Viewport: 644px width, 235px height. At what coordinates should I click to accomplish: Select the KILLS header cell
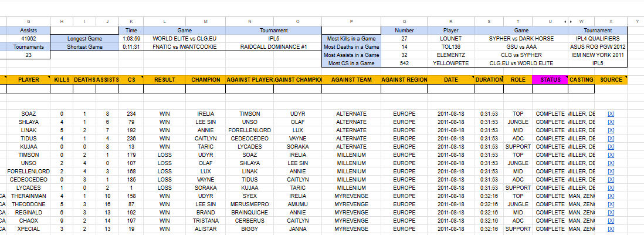click(x=62, y=80)
